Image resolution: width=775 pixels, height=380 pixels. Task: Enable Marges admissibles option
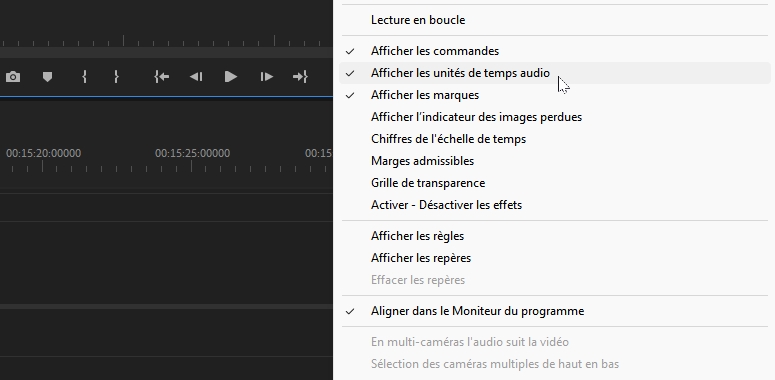[555, 161]
